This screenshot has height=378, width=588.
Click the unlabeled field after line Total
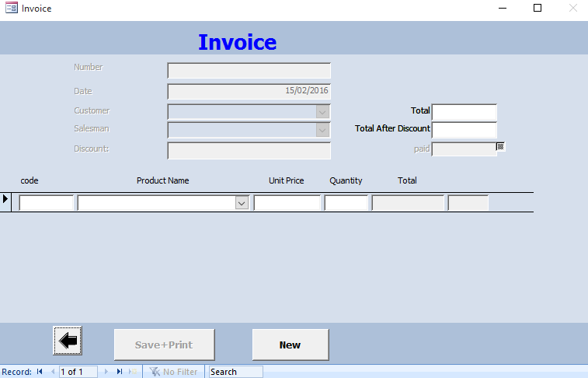tap(468, 203)
